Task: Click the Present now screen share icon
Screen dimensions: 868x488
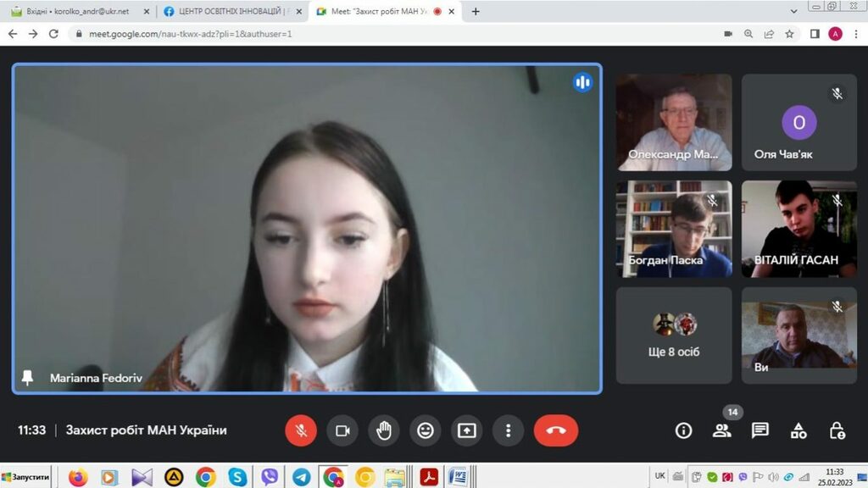Action: pos(467,430)
